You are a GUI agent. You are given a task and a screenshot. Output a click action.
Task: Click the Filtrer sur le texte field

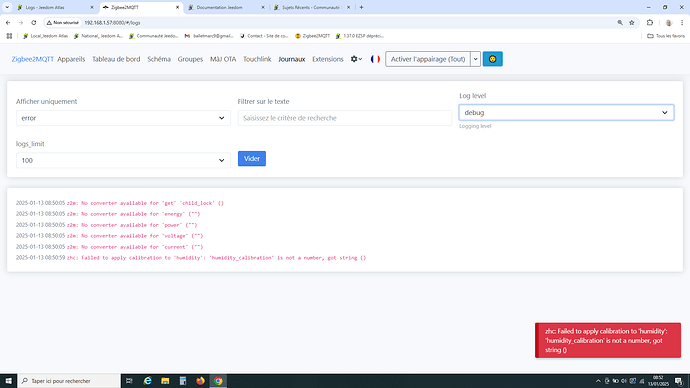coord(345,118)
